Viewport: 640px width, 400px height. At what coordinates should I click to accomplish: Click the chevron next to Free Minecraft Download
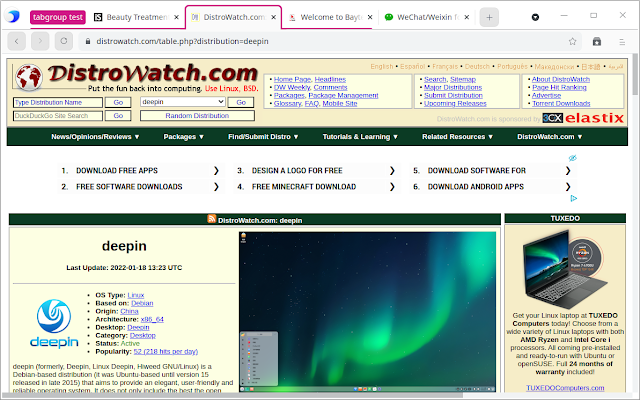392,187
